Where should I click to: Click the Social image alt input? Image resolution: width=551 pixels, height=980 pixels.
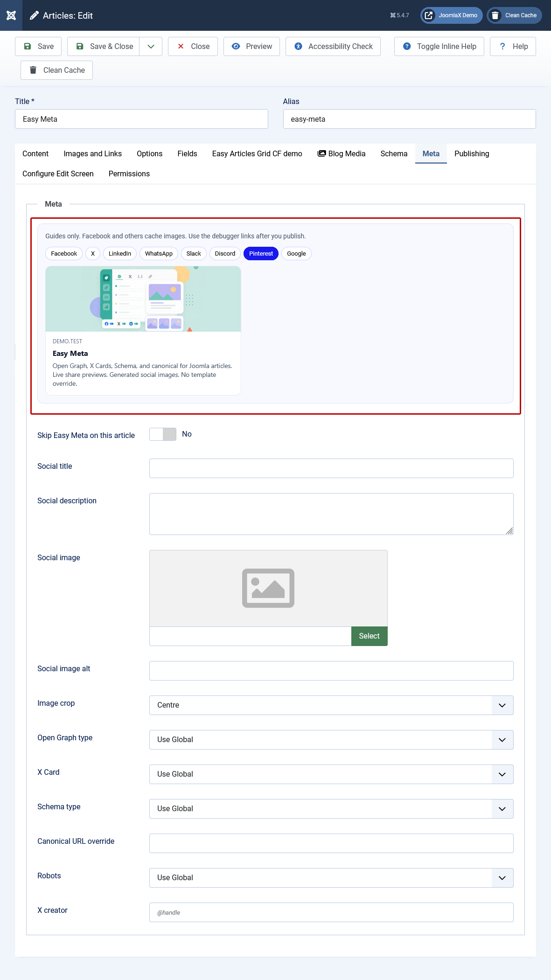point(331,671)
